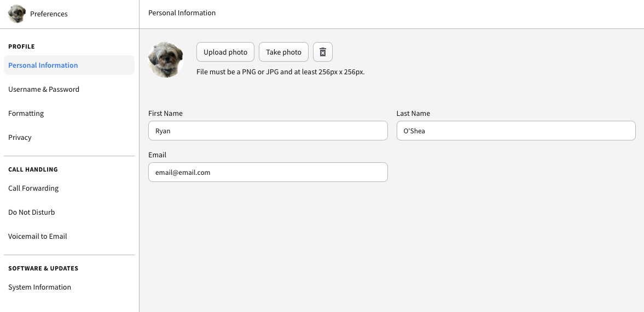Select the Privacy sidebar item

coord(69,137)
